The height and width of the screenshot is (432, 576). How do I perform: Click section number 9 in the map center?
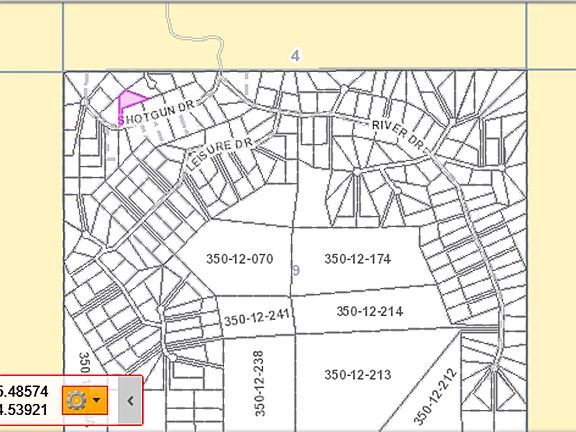(x=296, y=270)
